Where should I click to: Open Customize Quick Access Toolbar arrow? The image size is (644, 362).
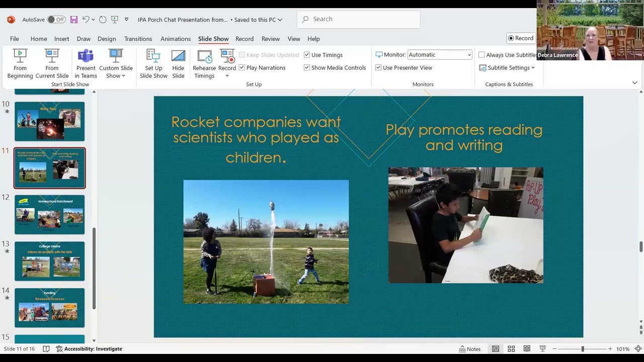(x=126, y=20)
